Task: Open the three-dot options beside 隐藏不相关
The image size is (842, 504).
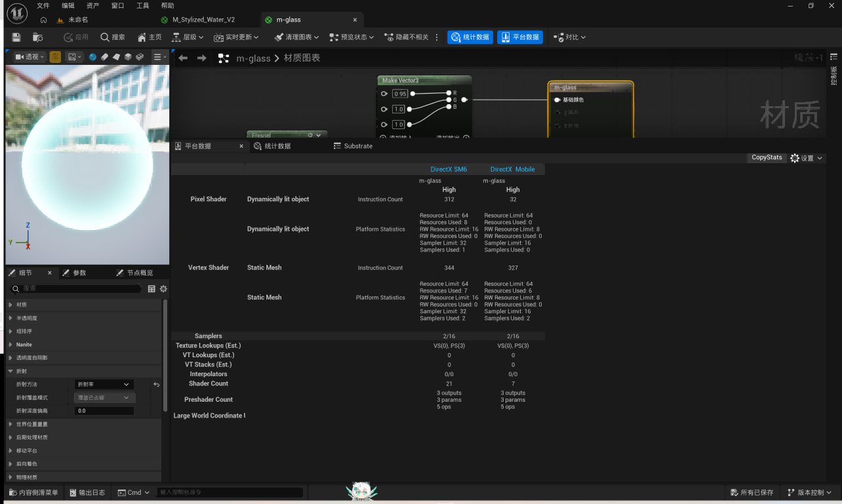Action: click(436, 37)
